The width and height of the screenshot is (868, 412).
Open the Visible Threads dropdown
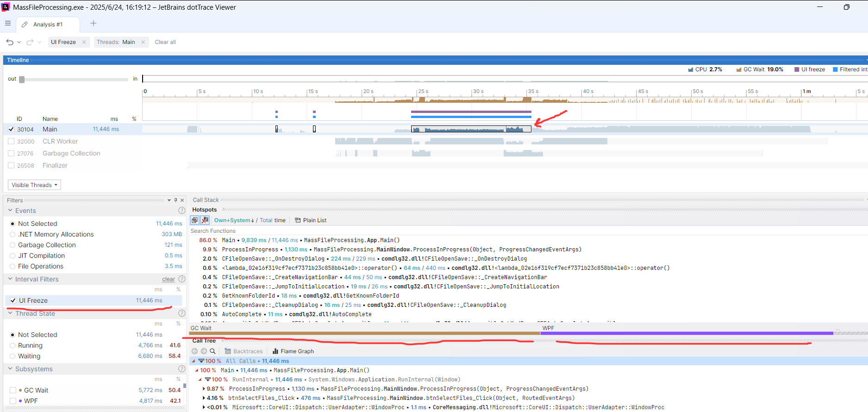pos(34,185)
